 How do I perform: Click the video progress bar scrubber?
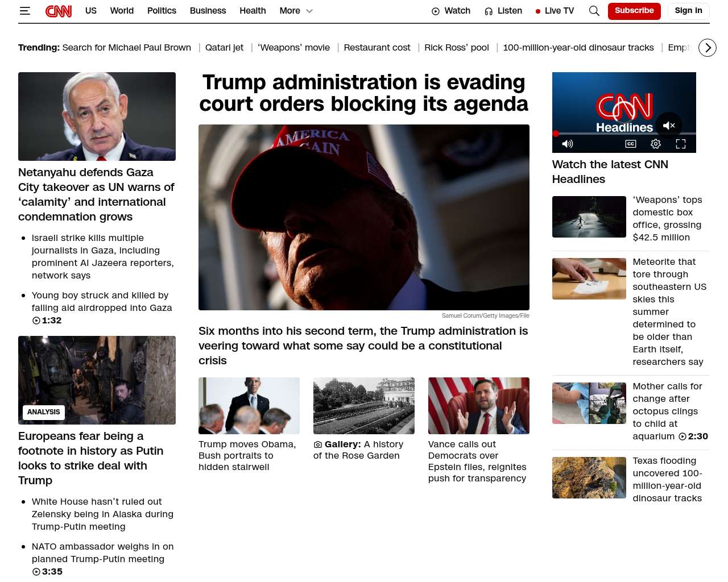pos(556,134)
